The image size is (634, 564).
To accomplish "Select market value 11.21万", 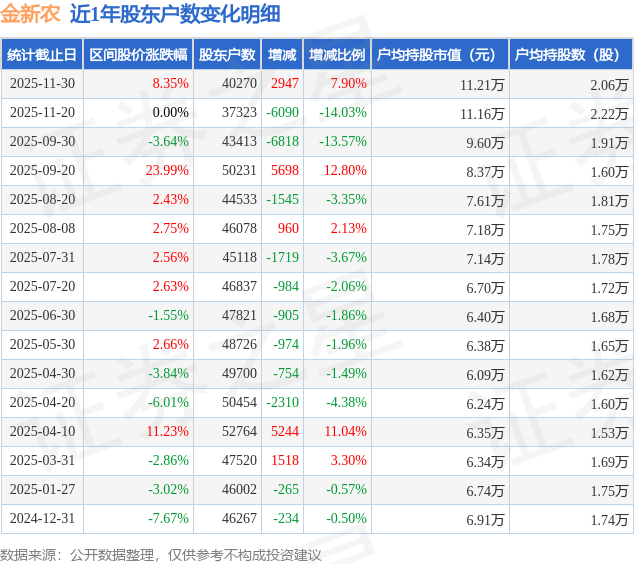I will [x=482, y=85].
